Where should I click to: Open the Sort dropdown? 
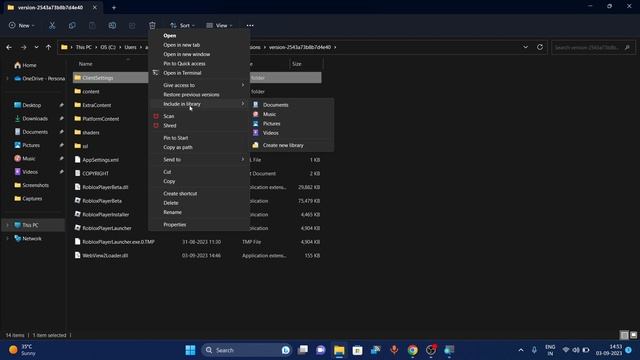coord(182,25)
